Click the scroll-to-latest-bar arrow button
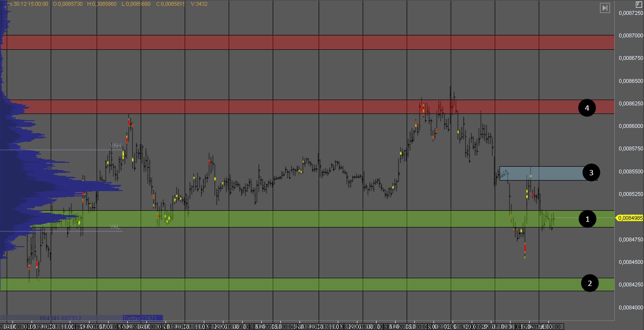This screenshot has width=644, height=330. click(x=605, y=8)
